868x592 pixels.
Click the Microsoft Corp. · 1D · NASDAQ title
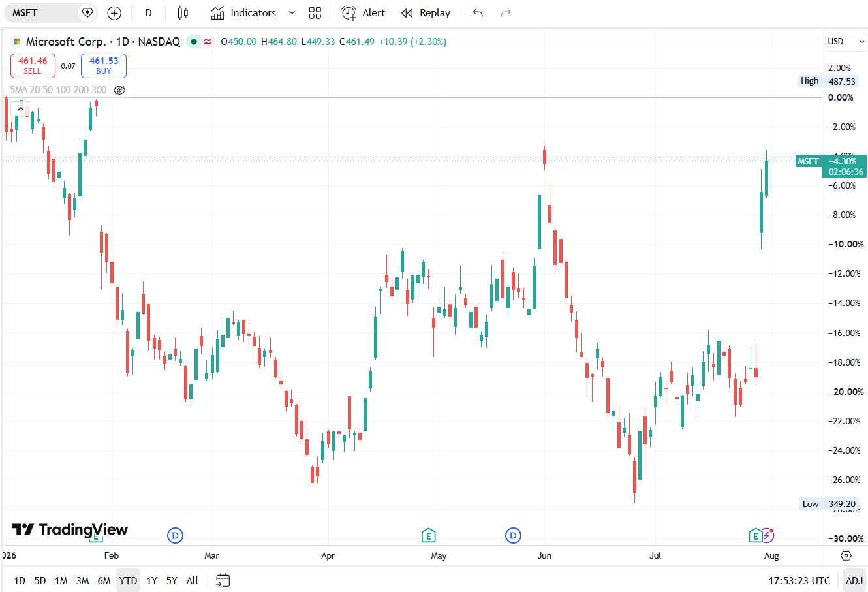tap(103, 42)
